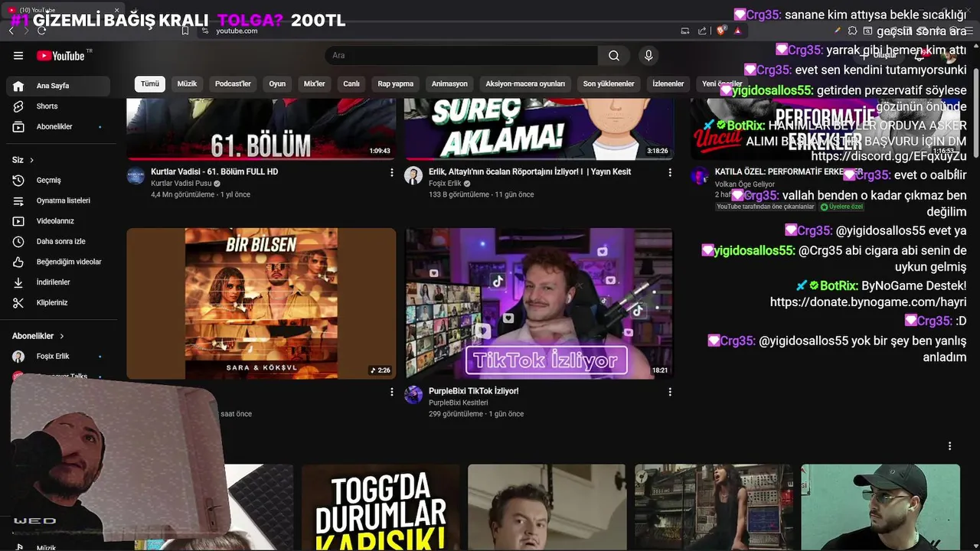Open Klipleriniz clips
The height and width of the screenshot is (551, 980).
[59, 302]
